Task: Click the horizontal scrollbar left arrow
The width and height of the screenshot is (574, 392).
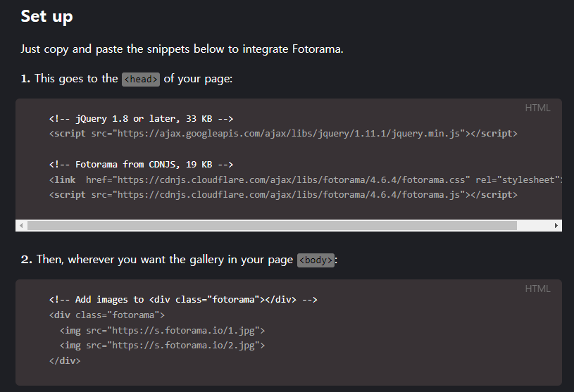Action: tap(22, 226)
